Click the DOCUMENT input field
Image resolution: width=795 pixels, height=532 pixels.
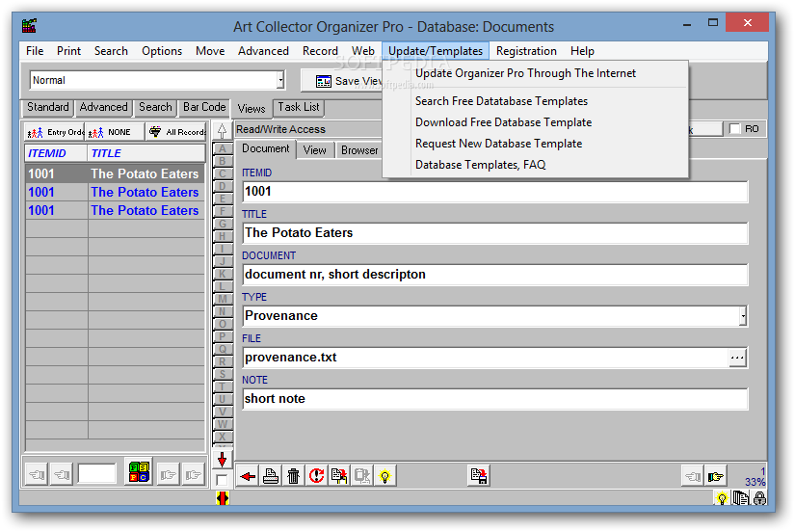click(495, 275)
